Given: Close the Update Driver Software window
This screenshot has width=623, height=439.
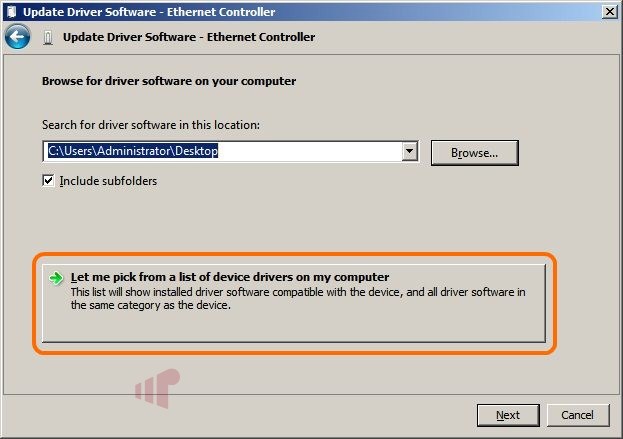Looking at the screenshot, I should pyautogui.click(x=609, y=12).
